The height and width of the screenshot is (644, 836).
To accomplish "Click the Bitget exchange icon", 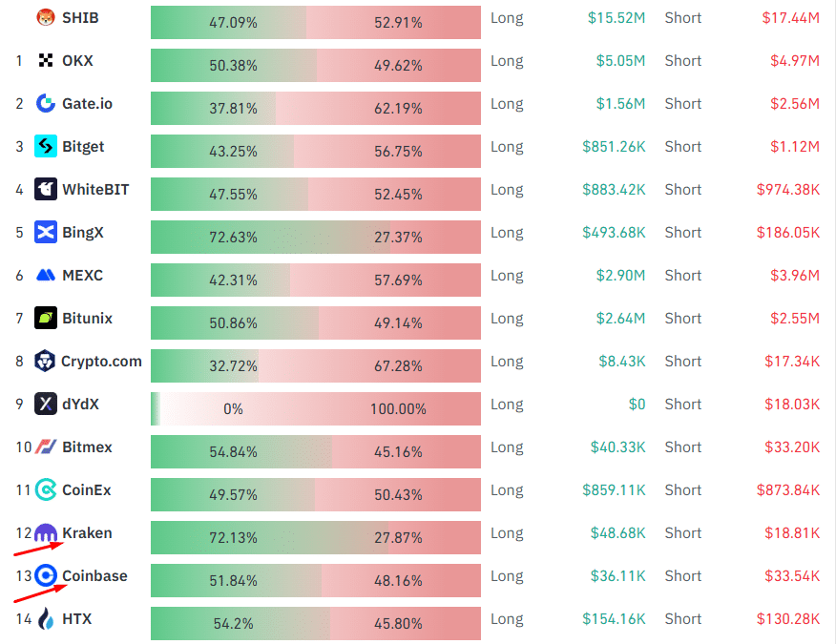I will point(46,146).
